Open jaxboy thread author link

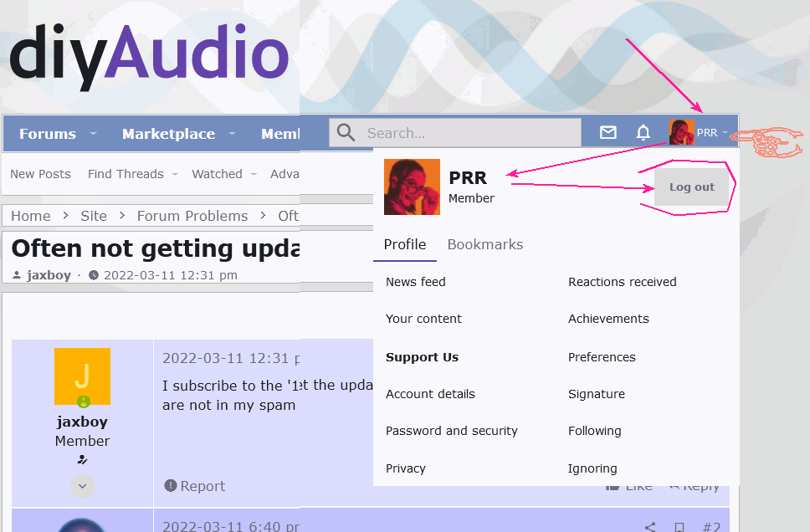pos(49,274)
